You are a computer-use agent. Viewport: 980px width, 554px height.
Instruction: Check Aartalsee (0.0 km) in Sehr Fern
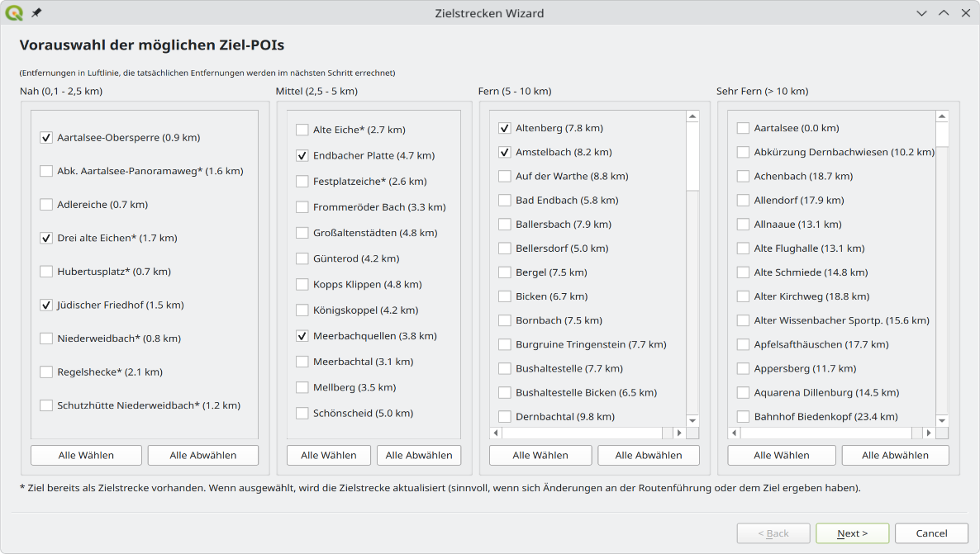point(743,128)
